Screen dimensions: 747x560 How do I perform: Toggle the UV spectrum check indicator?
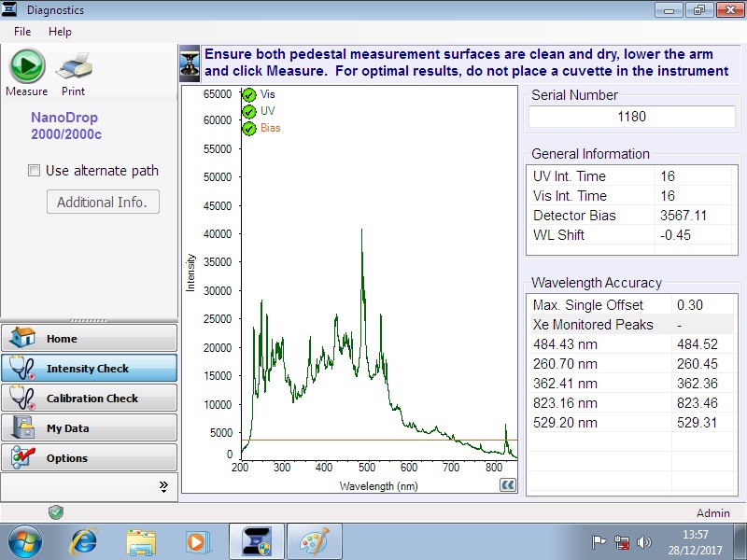[x=249, y=111]
